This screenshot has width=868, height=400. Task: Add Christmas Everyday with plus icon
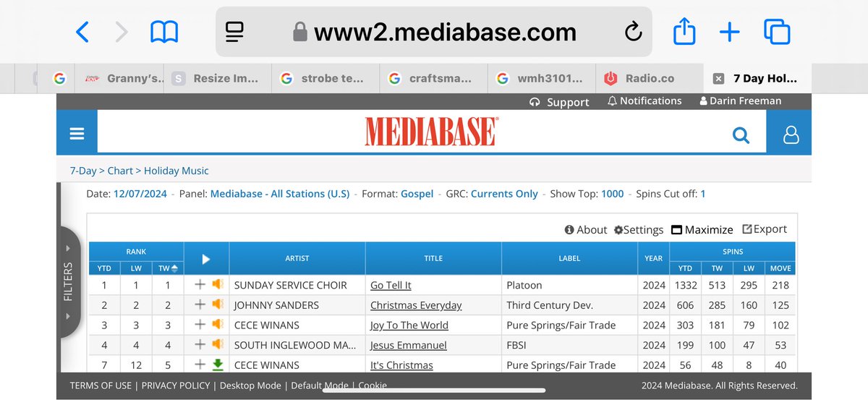click(200, 305)
